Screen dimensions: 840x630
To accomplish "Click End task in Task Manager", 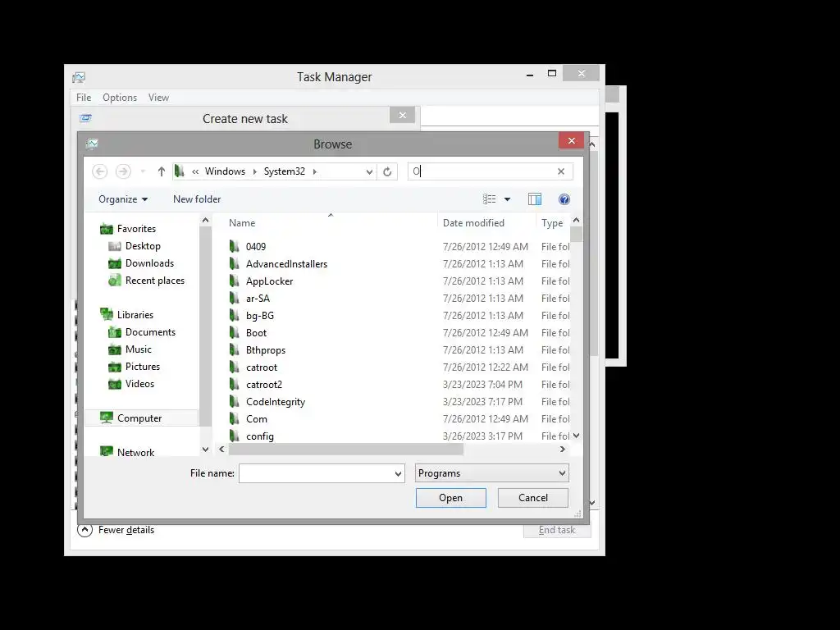I will point(557,530).
